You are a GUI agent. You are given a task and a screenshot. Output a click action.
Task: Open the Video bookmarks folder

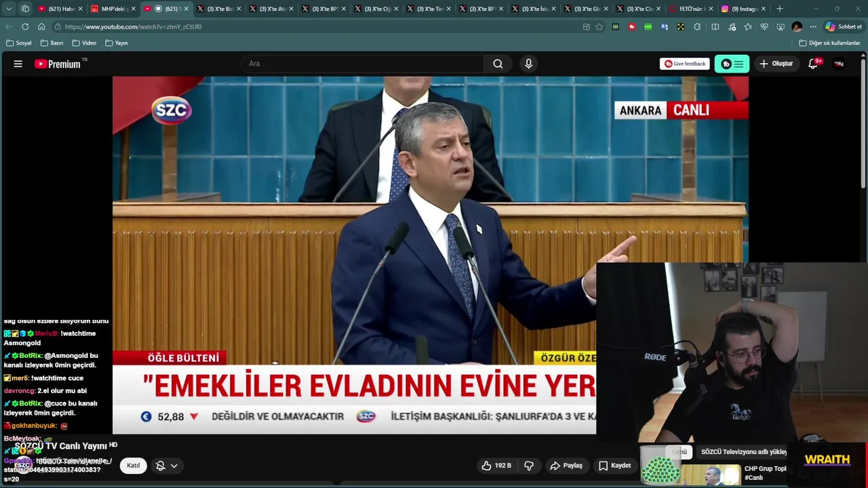[84, 43]
